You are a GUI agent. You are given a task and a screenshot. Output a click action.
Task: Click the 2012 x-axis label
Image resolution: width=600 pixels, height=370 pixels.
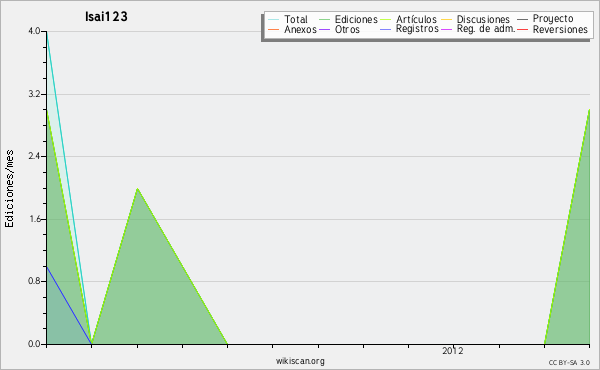[x=453, y=351]
